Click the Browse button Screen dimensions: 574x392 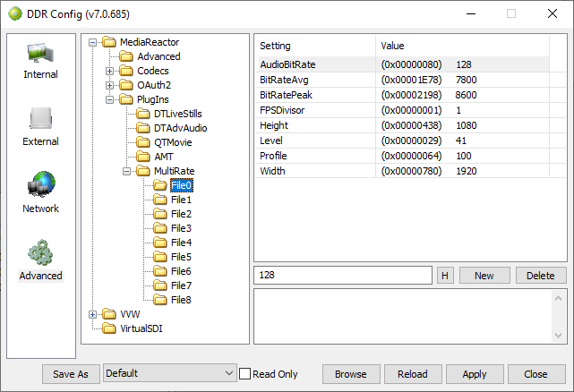(351, 374)
